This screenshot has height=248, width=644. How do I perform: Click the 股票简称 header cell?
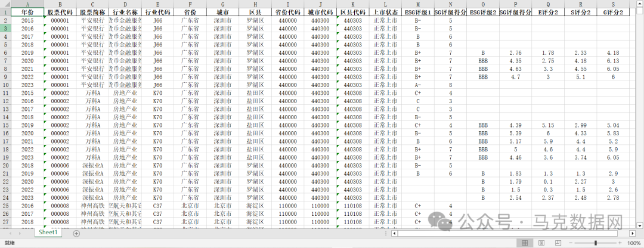[x=93, y=13]
